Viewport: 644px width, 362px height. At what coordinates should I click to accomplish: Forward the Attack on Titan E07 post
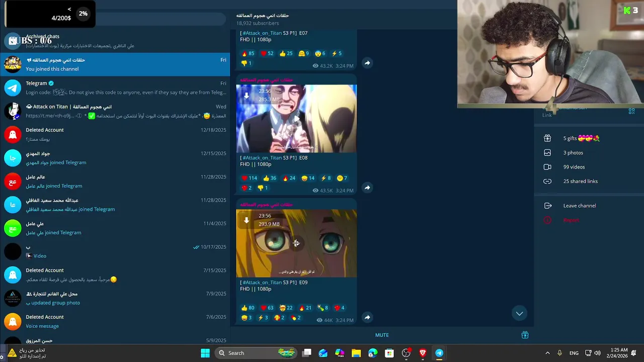367,63
